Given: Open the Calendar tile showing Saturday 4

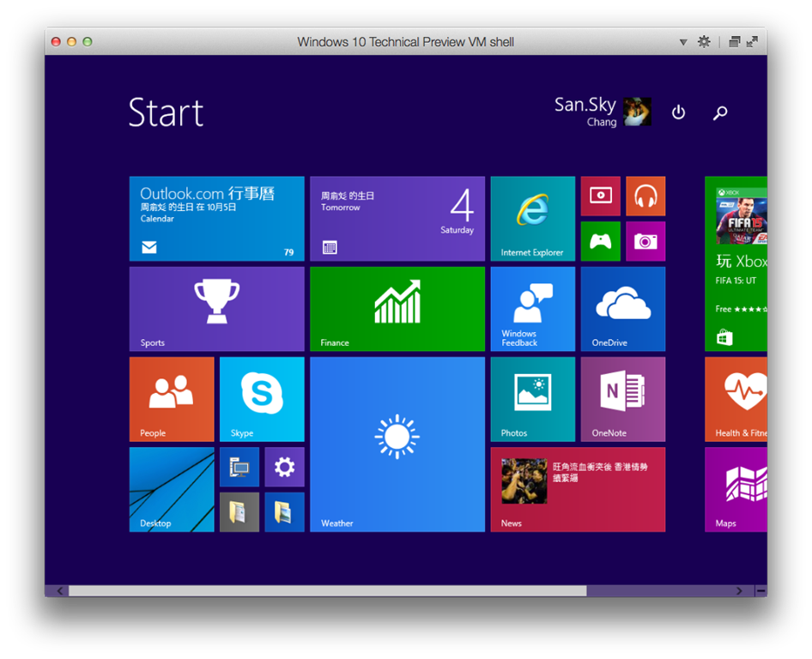Looking at the screenshot, I should 397,219.
